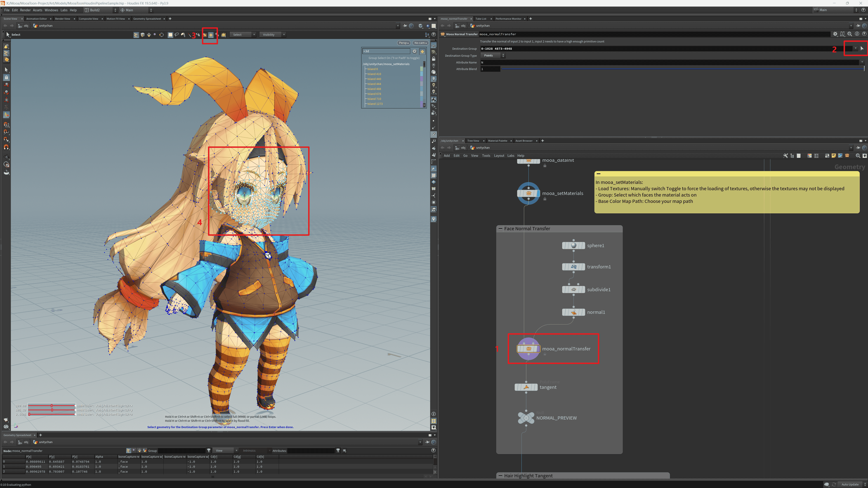Viewport: 868px width, 488px height.
Task: Select the tangent PolyFrame node
Action: (526, 387)
